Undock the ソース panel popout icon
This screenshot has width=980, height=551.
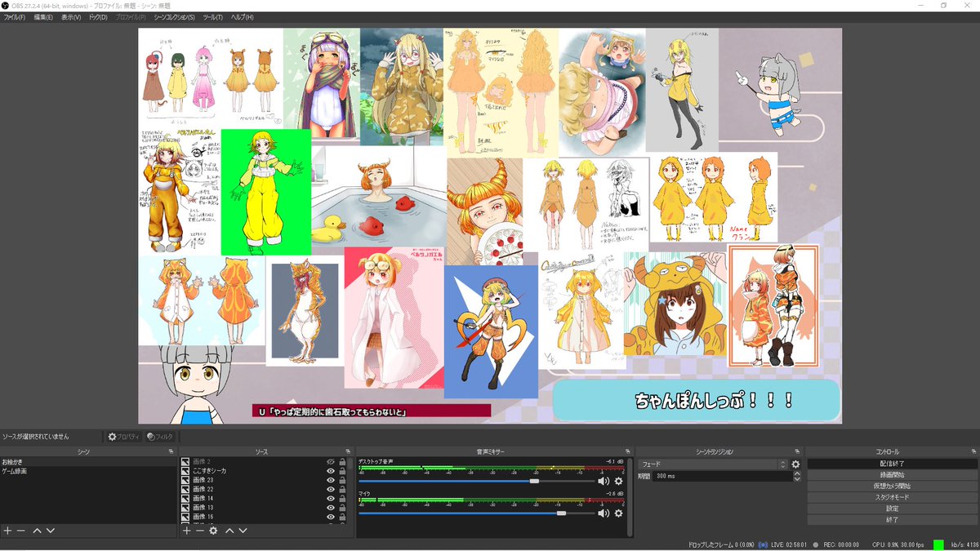pos(350,451)
